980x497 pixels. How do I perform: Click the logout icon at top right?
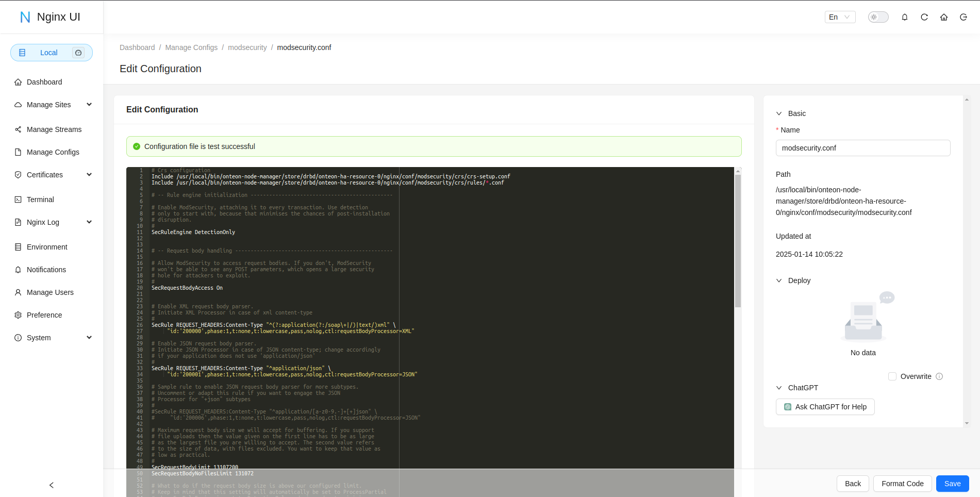point(963,17)
